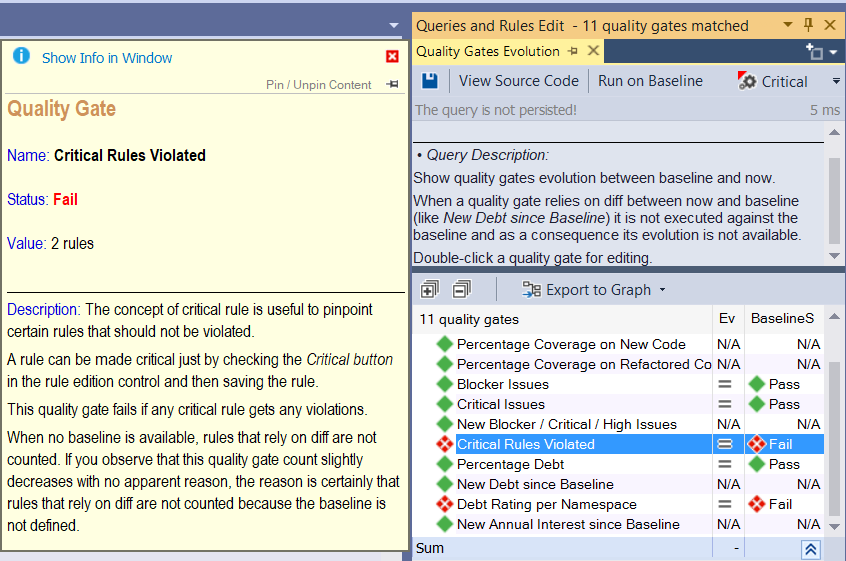Select New Debt since Baseline row
This screenshot has width=846, height=561.
(535, 484)
